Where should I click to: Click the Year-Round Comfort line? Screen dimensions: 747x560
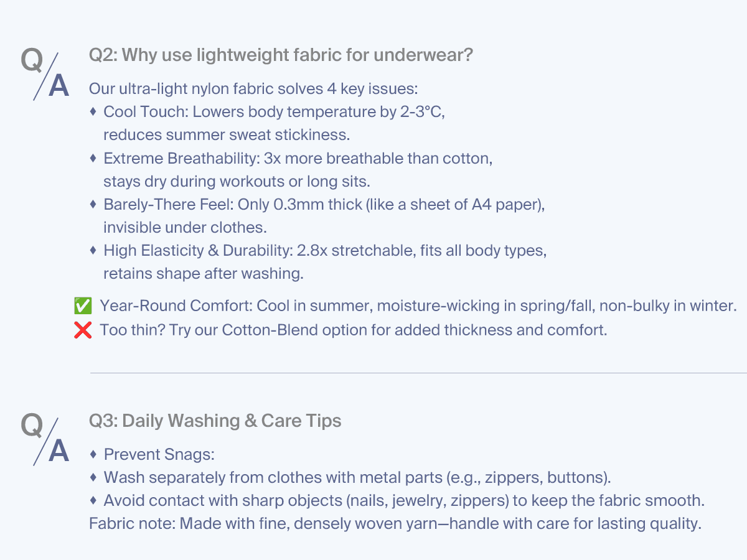418,306
